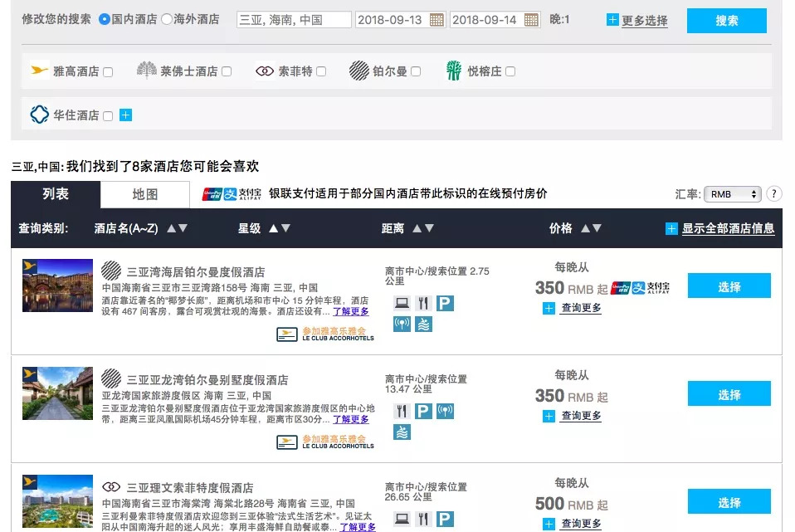Click hotel name 三亚湾海居铂尔曼度假酒店
The width and height of the screenshot is (795, 532).
[196, 272]
